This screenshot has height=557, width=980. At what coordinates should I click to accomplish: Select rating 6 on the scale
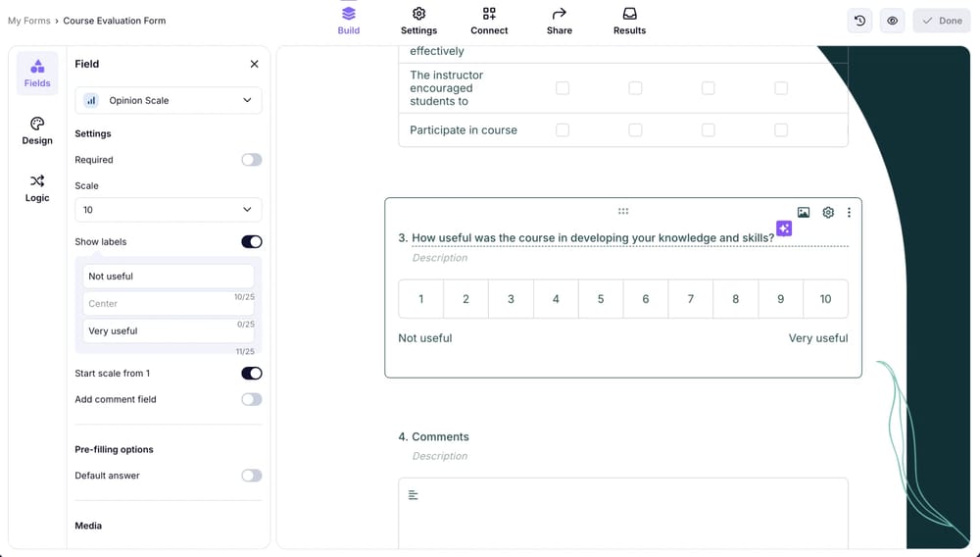(x=646, y=299)
